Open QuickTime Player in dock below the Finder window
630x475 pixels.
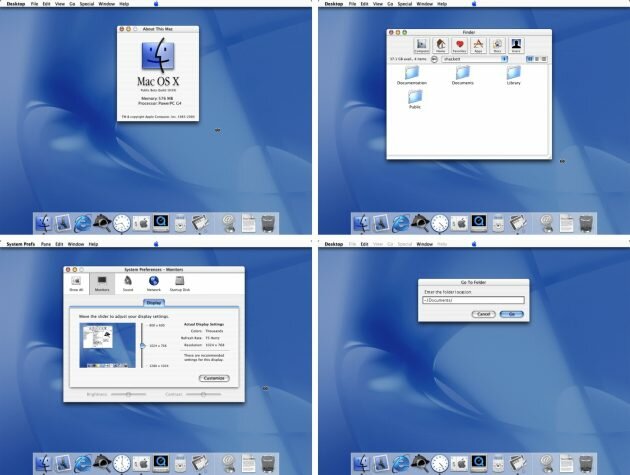click(x=479, y=223)
